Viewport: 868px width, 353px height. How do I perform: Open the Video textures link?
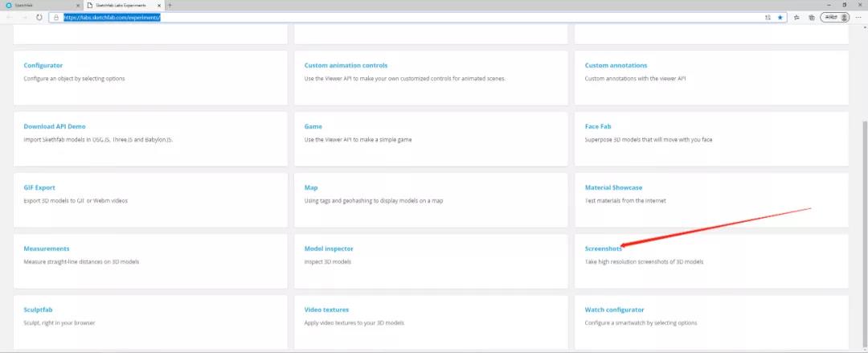pyautogui.click(x=326, y=310)
